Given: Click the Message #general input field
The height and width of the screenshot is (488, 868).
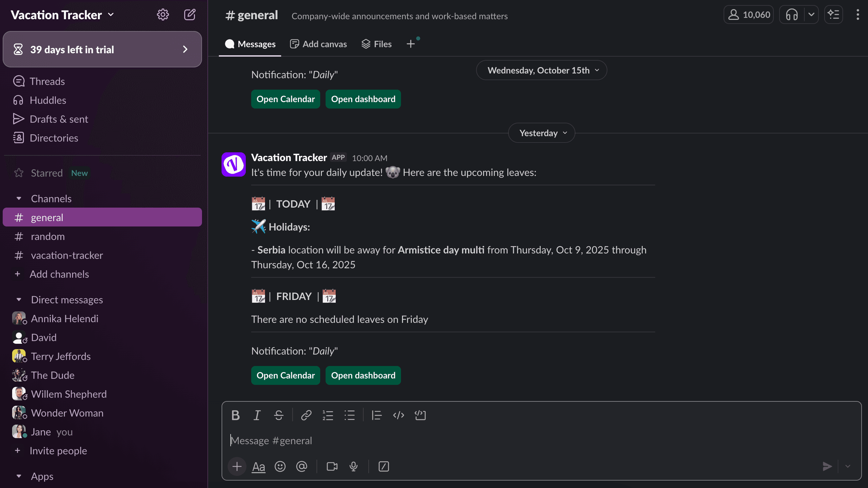Looking at the screenshot, I should [x=505, y=440].
